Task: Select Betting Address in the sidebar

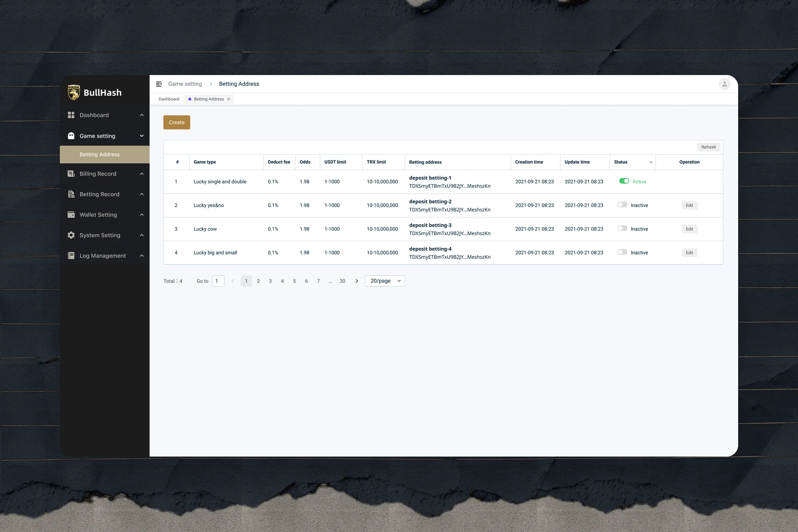Action: coord(105,154)
